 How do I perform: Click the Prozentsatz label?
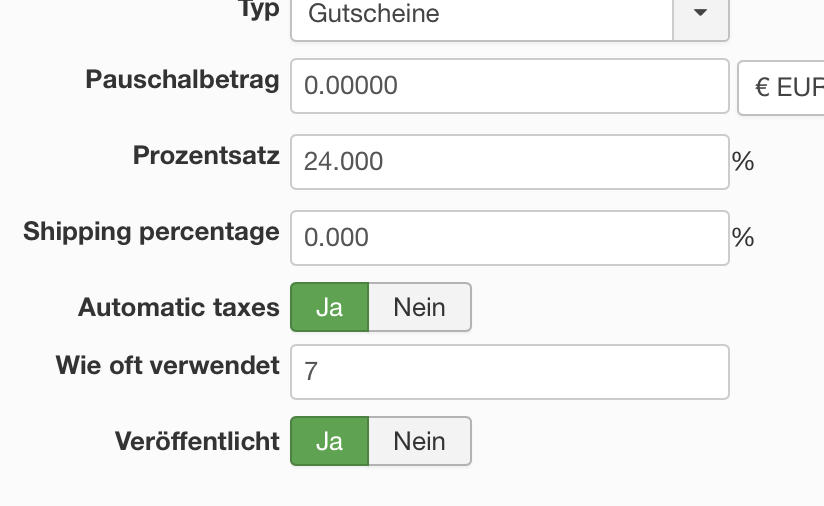[206, 156]
